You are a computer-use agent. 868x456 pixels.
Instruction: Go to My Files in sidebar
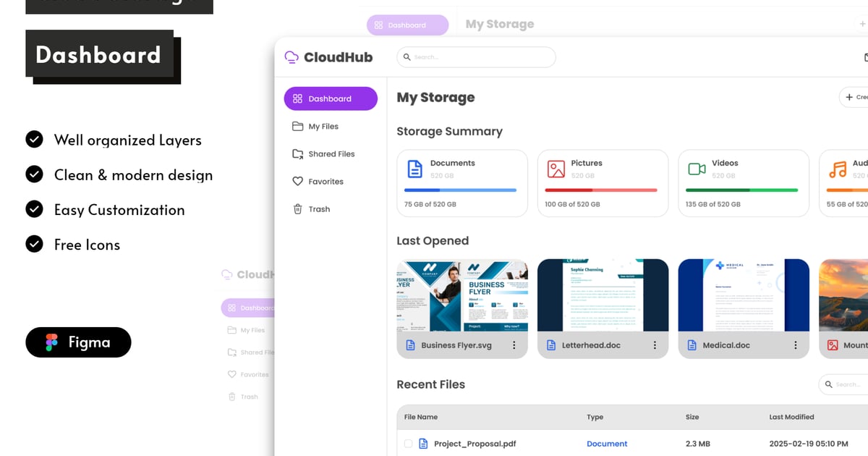(x=323, y=127)
